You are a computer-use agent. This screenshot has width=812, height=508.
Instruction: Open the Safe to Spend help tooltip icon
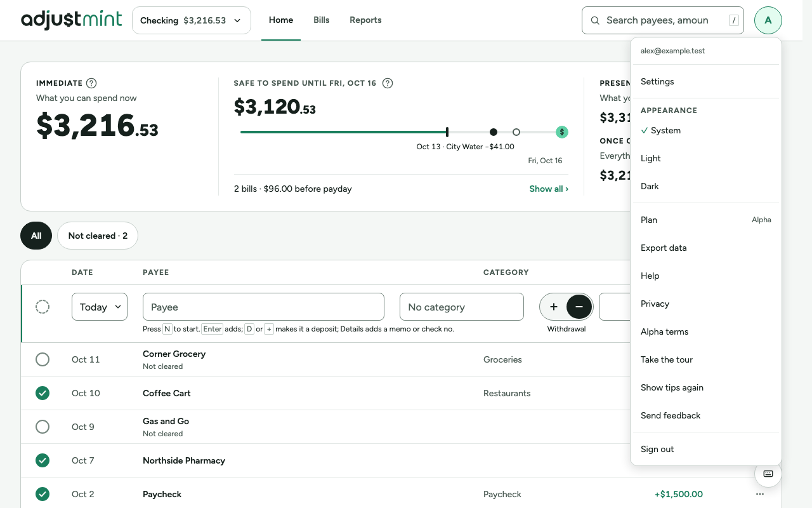point(388,83)
